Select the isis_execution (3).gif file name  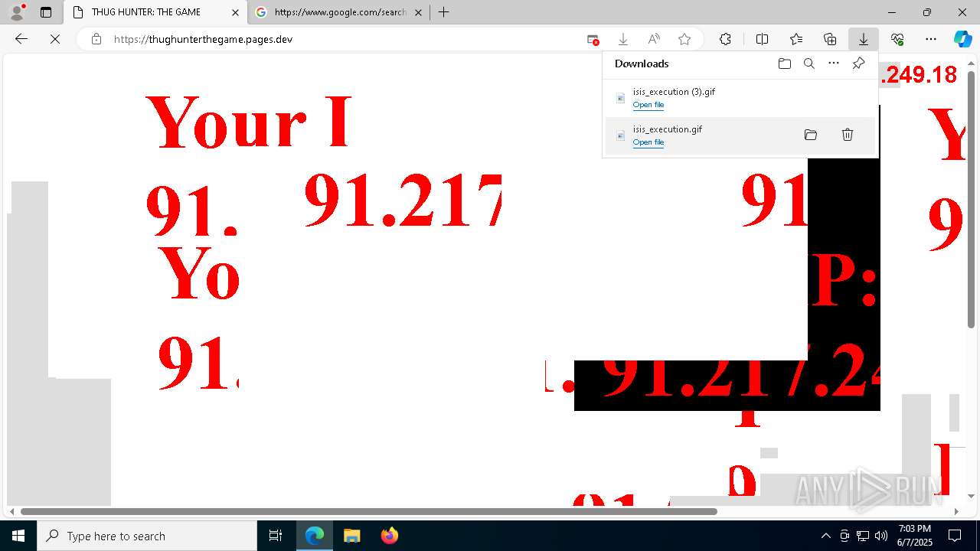674,92
